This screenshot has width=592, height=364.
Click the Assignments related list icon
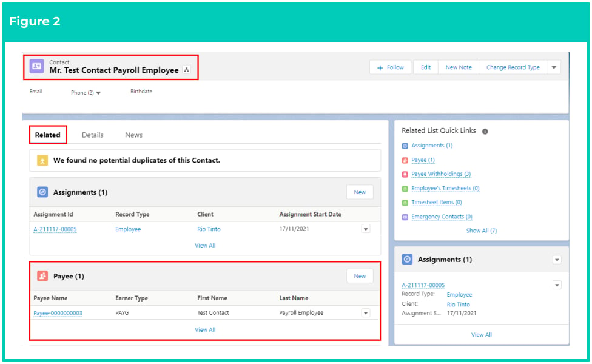click(42, 192)
